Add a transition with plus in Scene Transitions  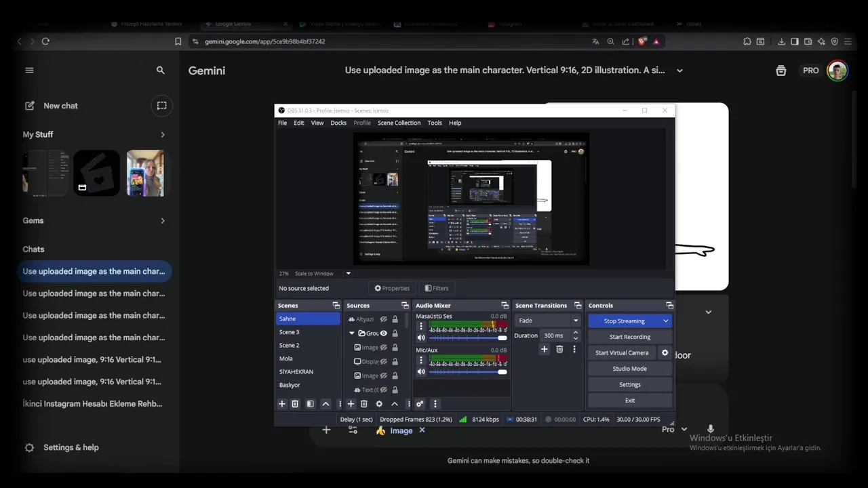pos(544,349)
